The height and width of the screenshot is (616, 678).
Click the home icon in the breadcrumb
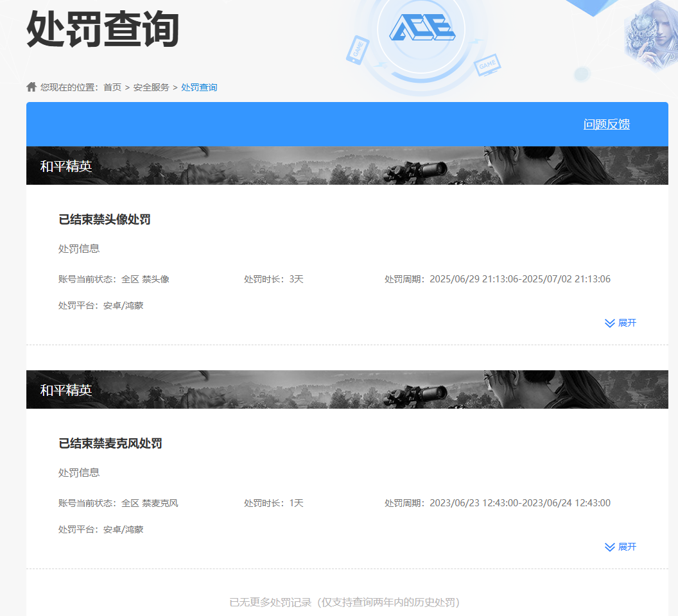31,87
